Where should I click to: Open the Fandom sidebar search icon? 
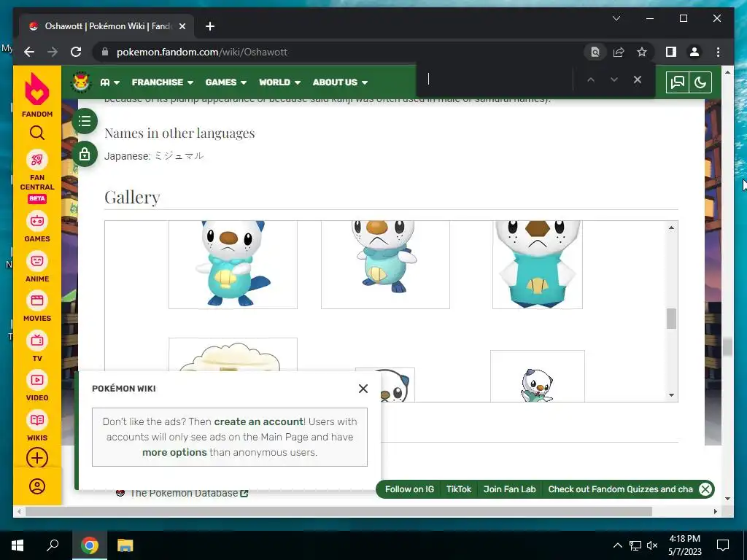click(x=37, y=133)
